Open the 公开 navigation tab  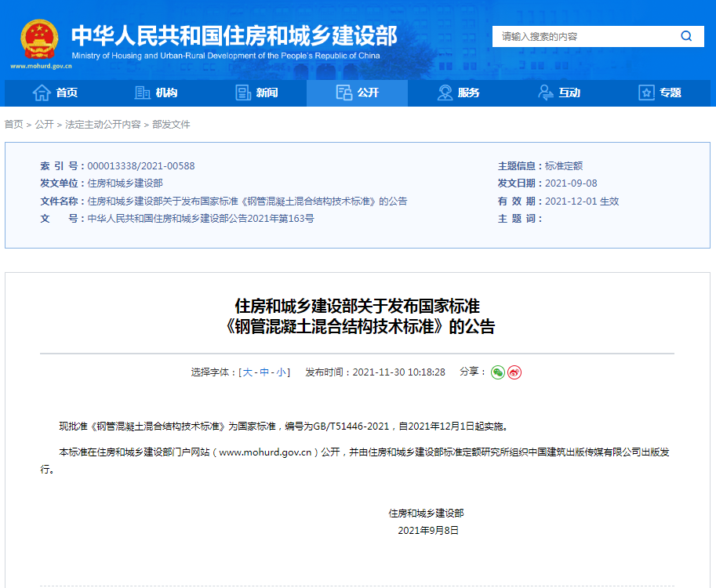point(357,93)
